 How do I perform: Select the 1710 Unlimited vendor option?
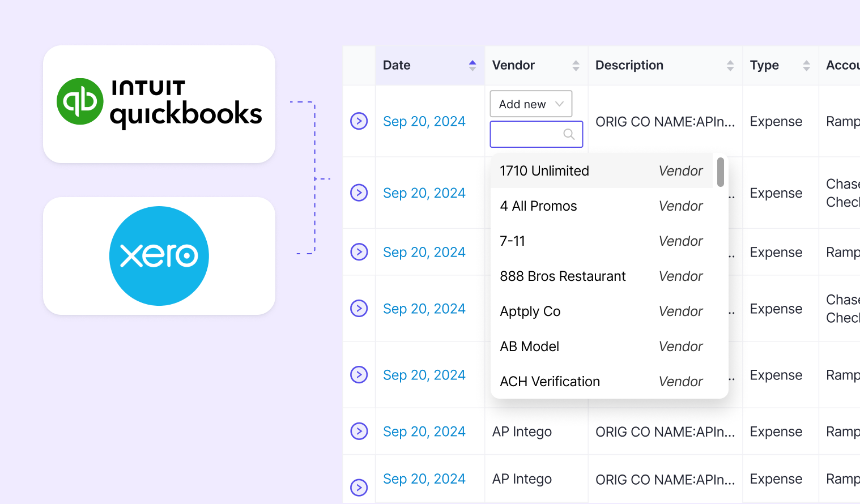point(544,170)
